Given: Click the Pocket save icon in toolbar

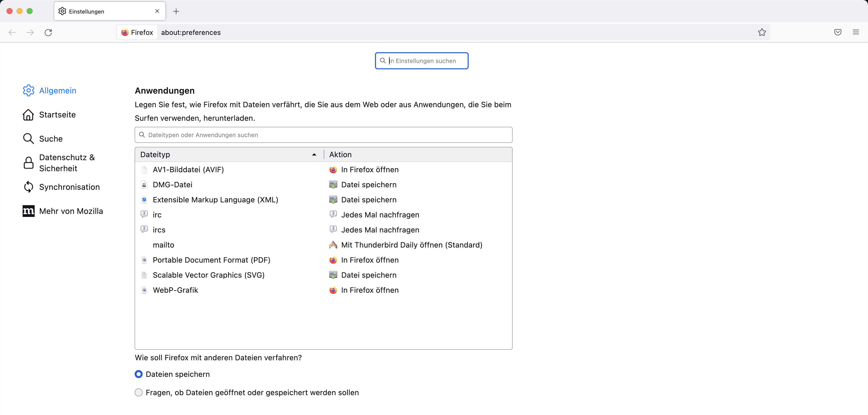Looking at the screenshot, I should click(x=838, y=32).
